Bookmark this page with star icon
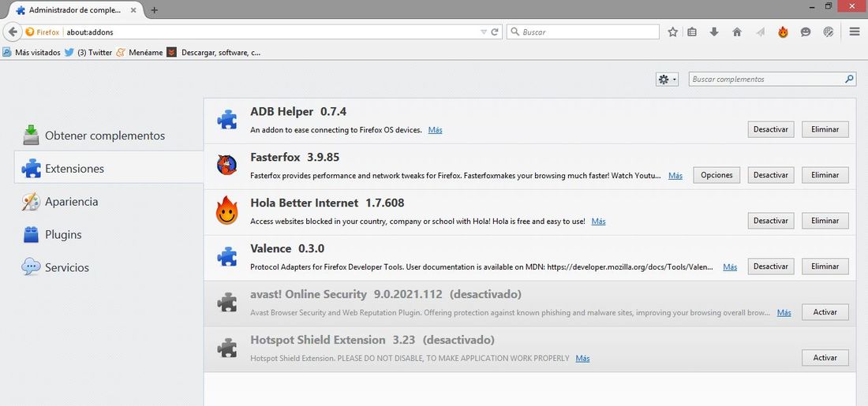 pyautogui.click(x=672, y=32)
